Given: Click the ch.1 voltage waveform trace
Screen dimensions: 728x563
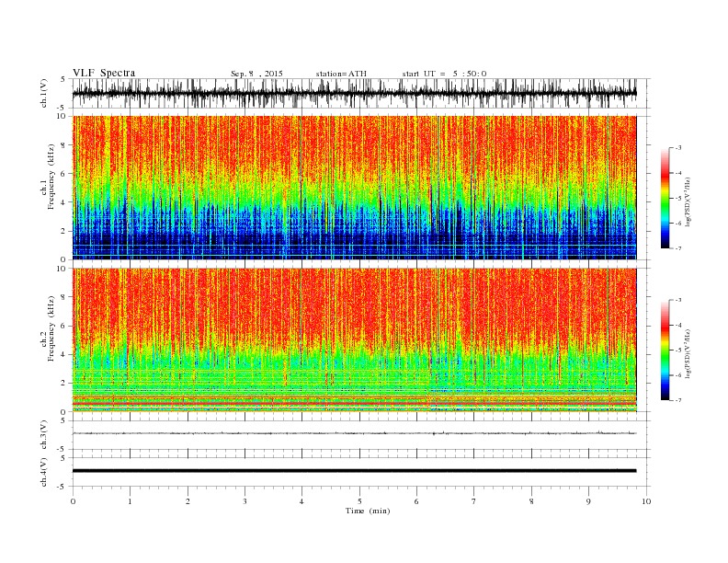Looking at the screenshot, I should pos(354,93).
